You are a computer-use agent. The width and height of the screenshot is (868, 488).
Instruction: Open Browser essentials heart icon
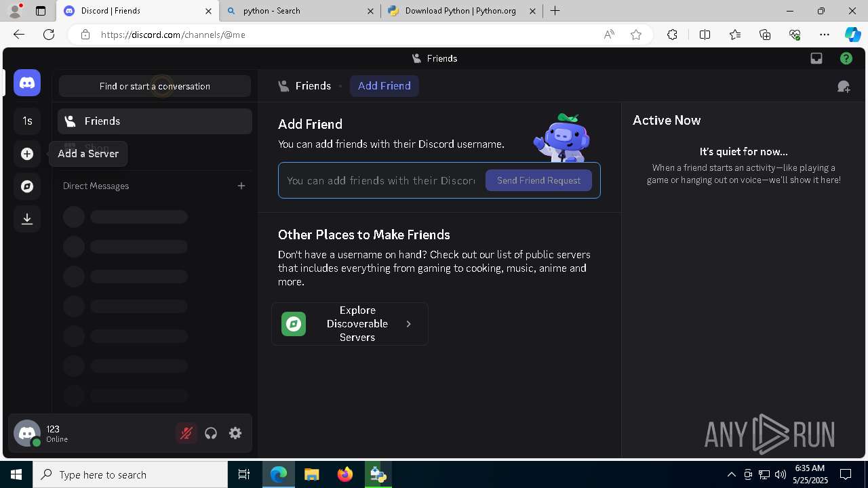point(795,35)
